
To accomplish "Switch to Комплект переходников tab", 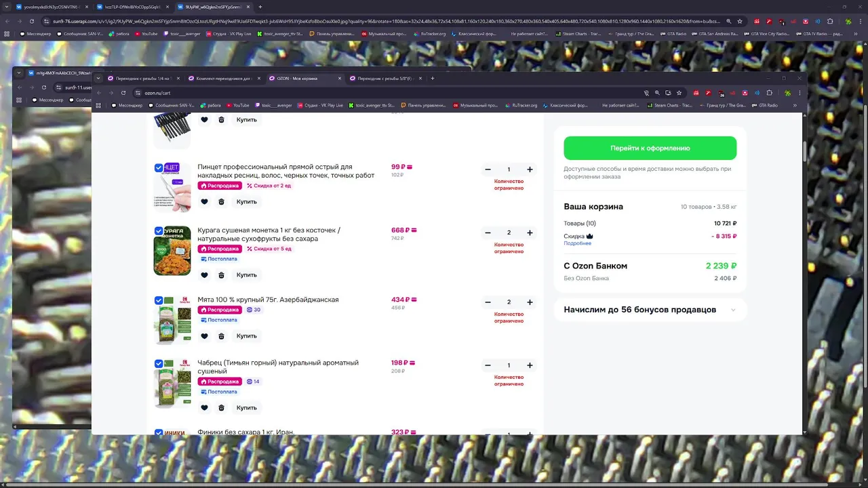I will [x=224, y=79].
